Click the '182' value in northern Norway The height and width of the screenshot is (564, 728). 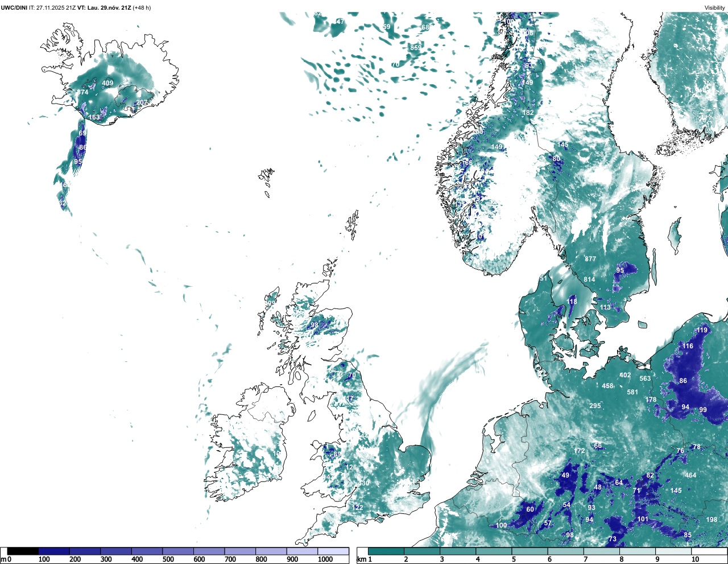pos(528,113)
